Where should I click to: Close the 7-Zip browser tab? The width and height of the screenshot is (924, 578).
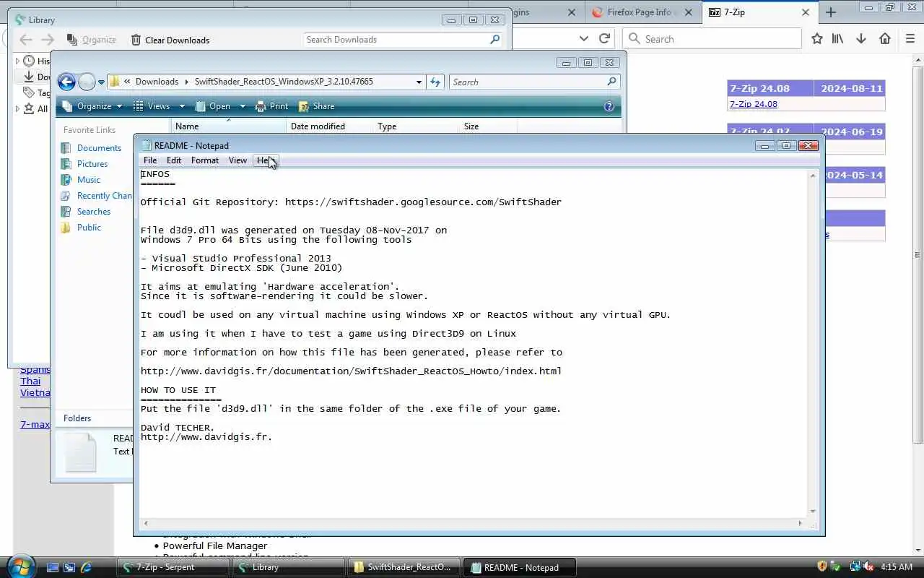(x=806, y=12)
